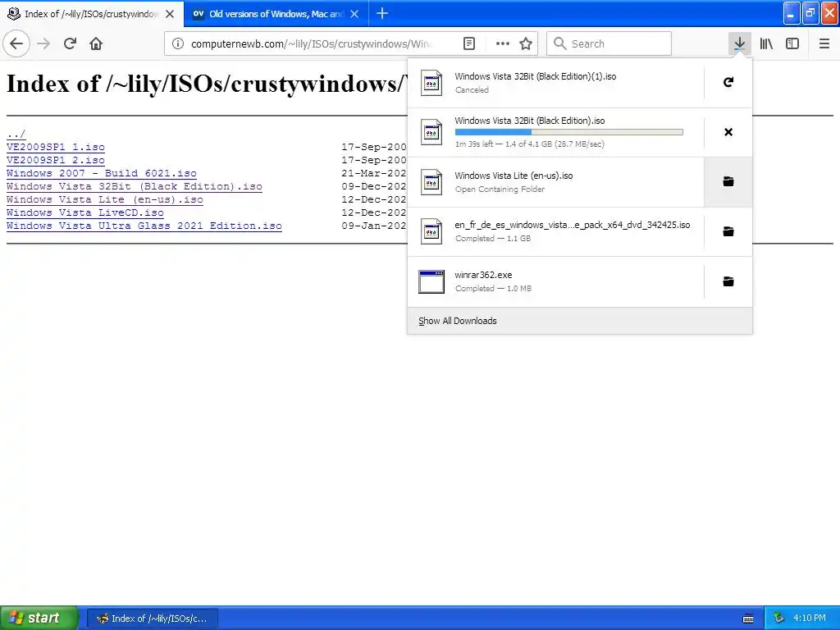Download Windows Vista Ultra Glass 2021 Edition.iso

(x=144, y=226)
